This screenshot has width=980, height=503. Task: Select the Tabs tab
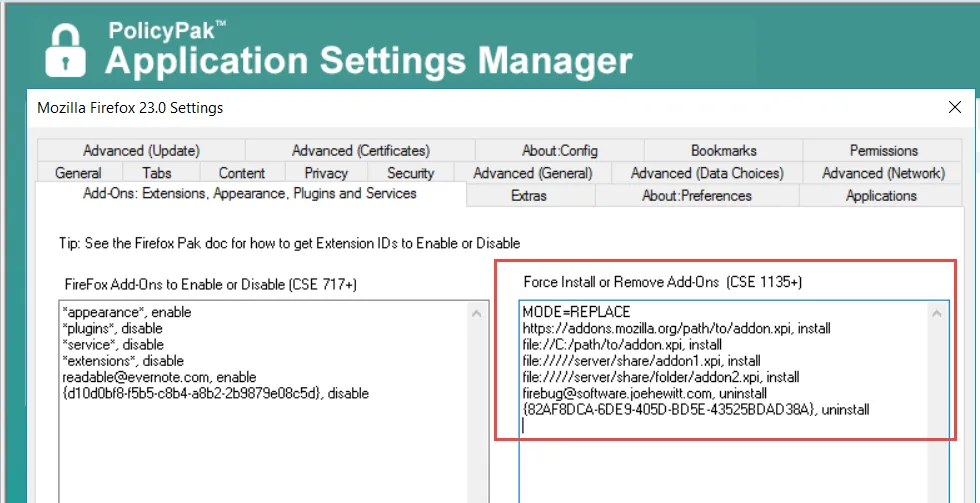coord(157,173)
